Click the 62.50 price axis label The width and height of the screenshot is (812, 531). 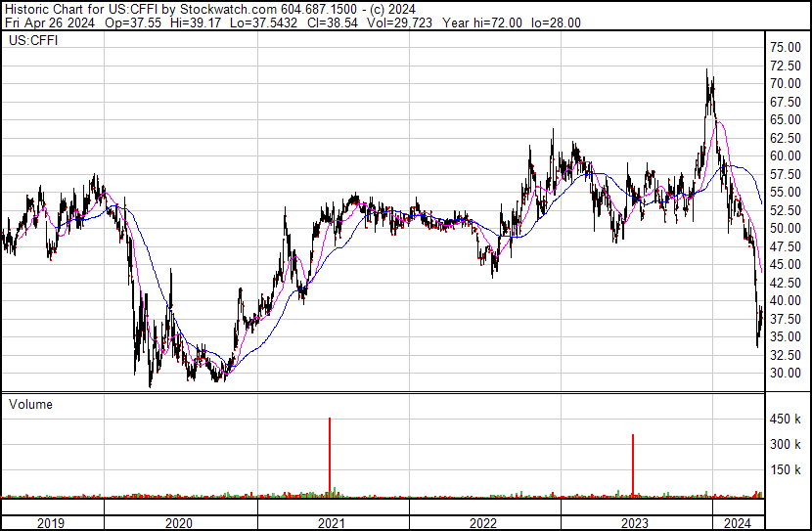tap(786, 138)
